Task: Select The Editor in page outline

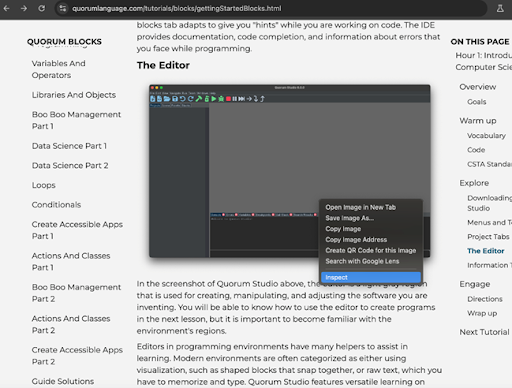Action: click(x=486, y=251)
